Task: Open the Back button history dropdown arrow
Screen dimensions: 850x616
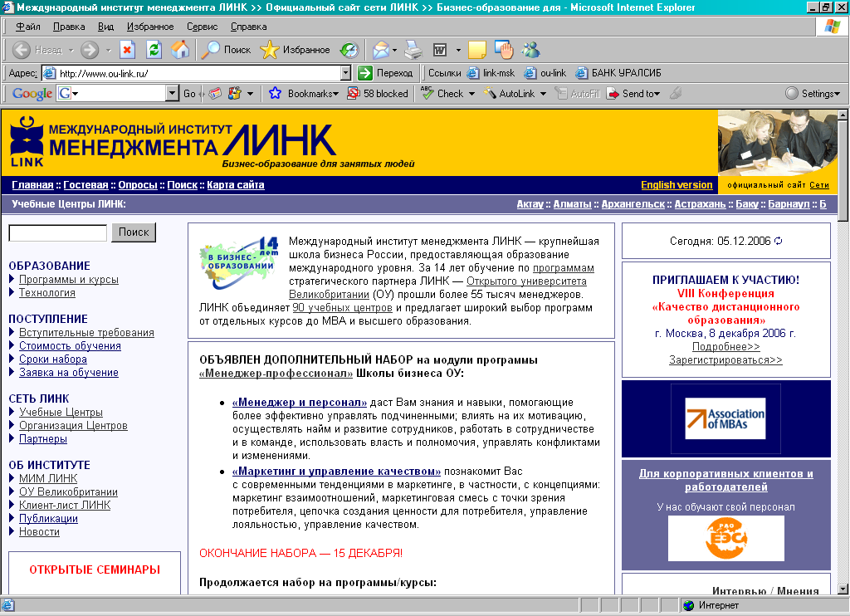Action: (71, 50)
